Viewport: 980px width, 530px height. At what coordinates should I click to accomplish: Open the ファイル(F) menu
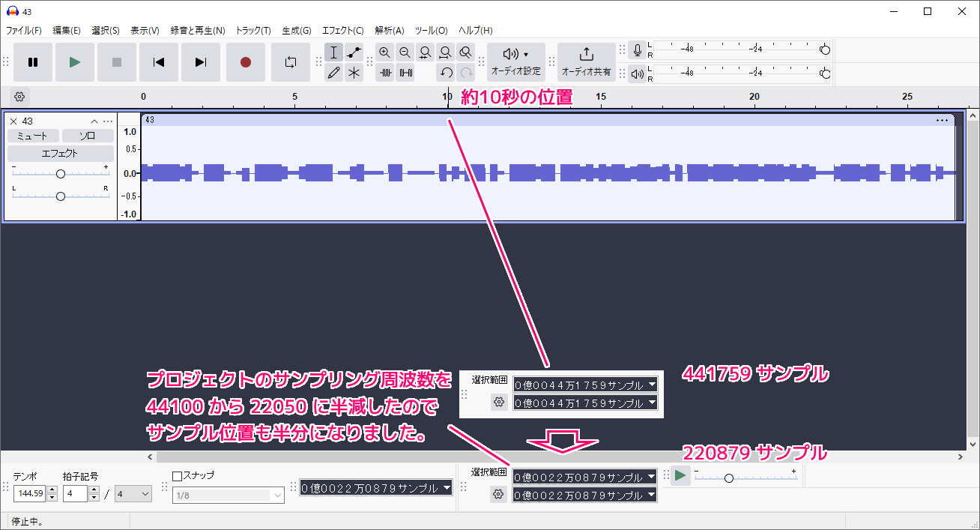[24, 31]
